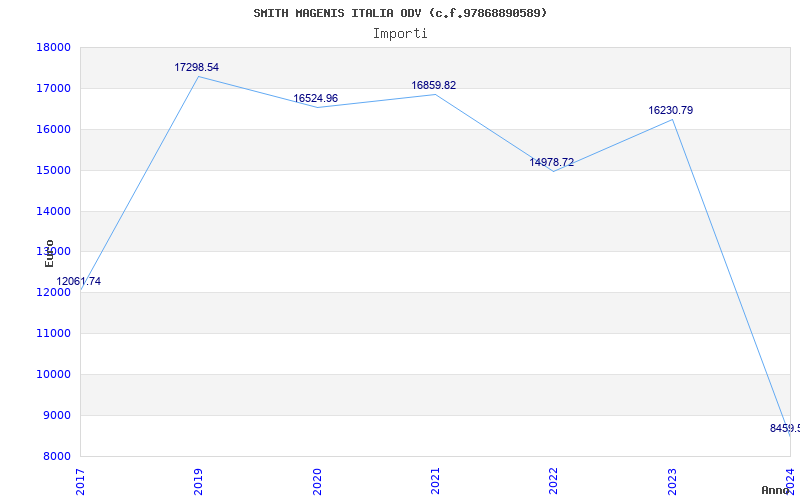Click the 2022 x-axis year label
The width and height of the screenshot is (800, 500).
tap(553, 481)
